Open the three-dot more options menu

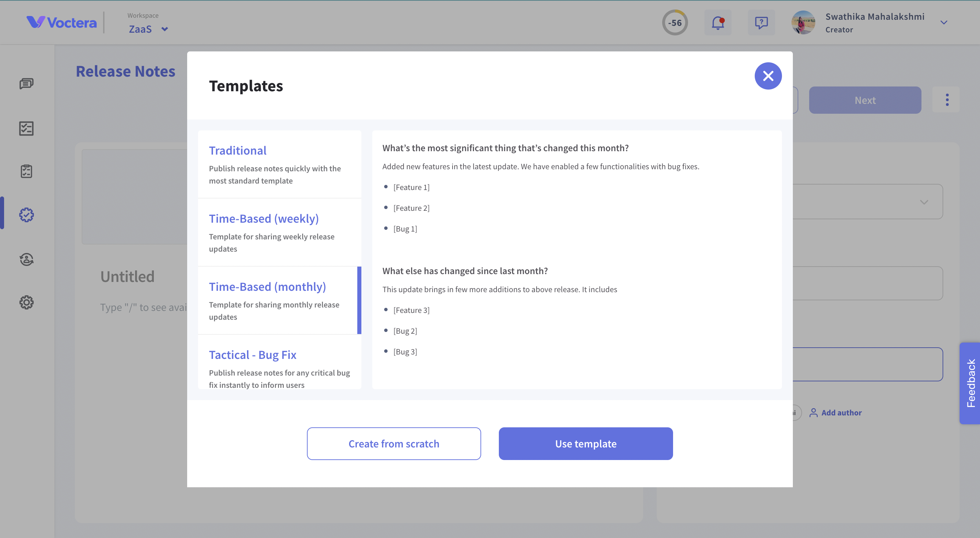(947, 100)
